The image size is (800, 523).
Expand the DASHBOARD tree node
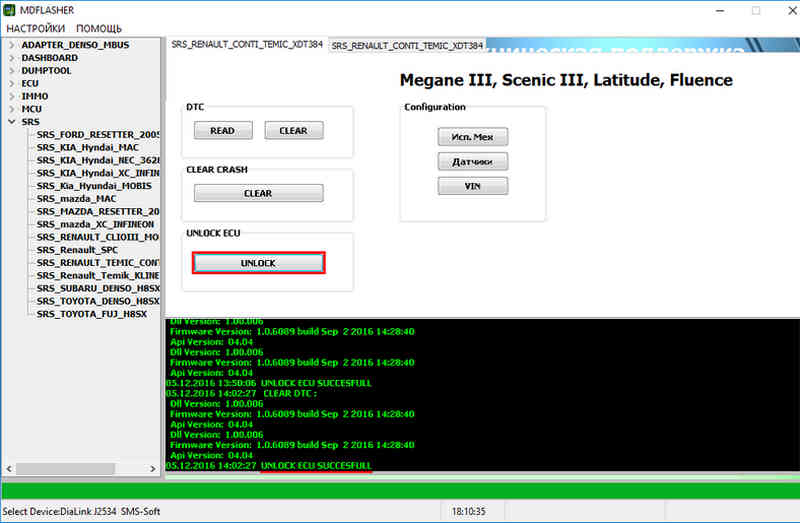12,58
